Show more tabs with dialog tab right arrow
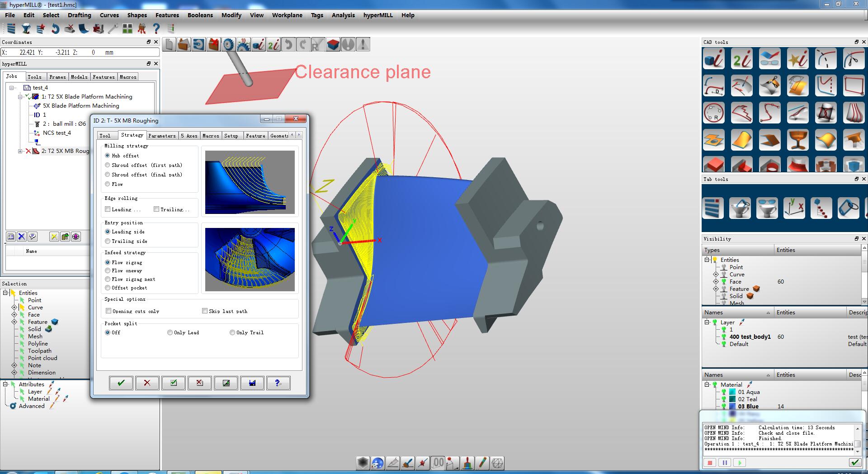Viewport: 868px width, 474px height. (299, 135)
